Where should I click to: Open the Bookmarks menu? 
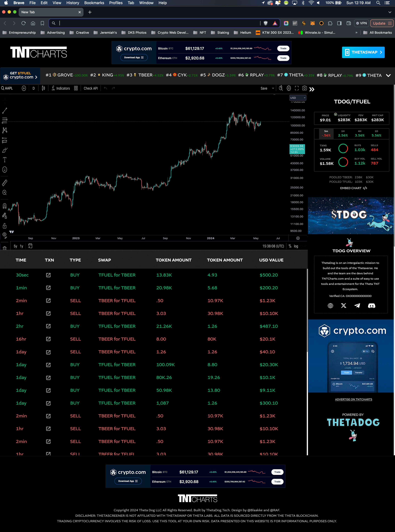[94, 3]
